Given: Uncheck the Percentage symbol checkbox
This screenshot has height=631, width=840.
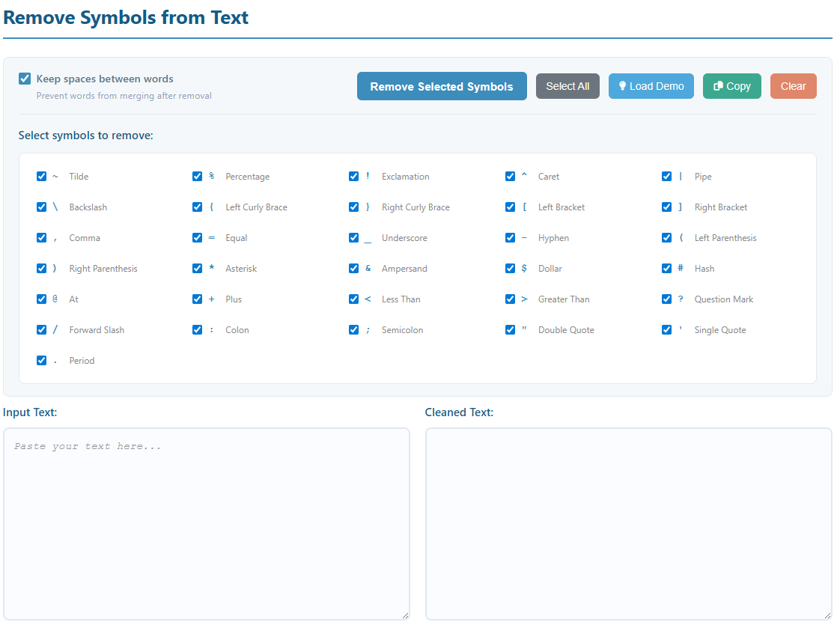Looking at the screenshot, I should coord(198,177).
